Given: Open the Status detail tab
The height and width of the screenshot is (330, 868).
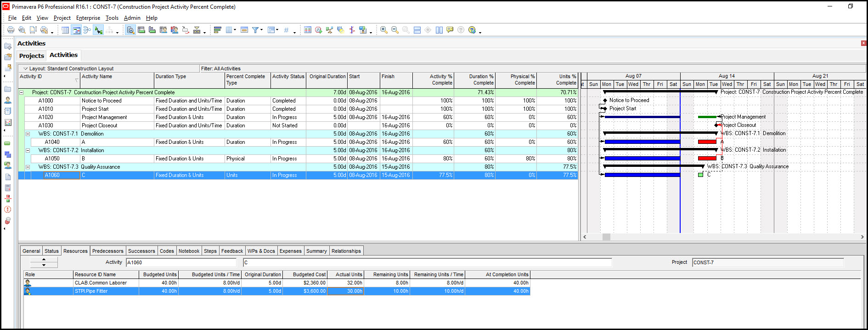Looking at the screenshot, I should [51, 251].
